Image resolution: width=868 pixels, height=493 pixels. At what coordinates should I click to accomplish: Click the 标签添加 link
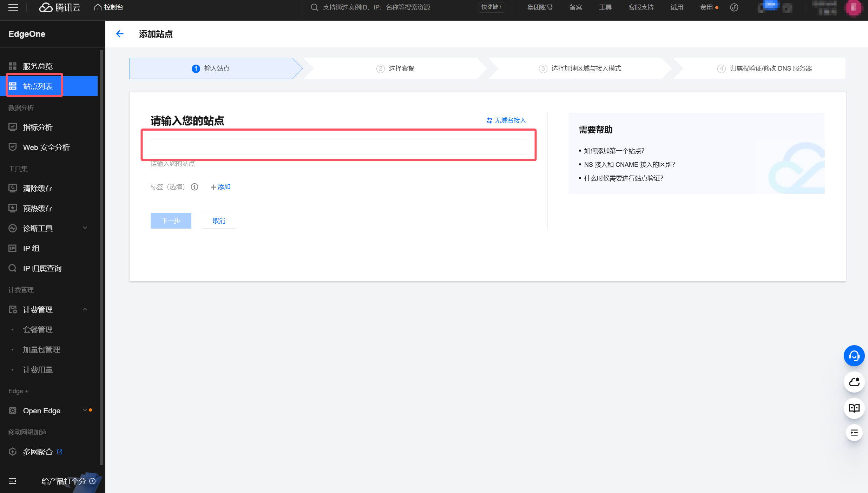(x=220, y=186)
